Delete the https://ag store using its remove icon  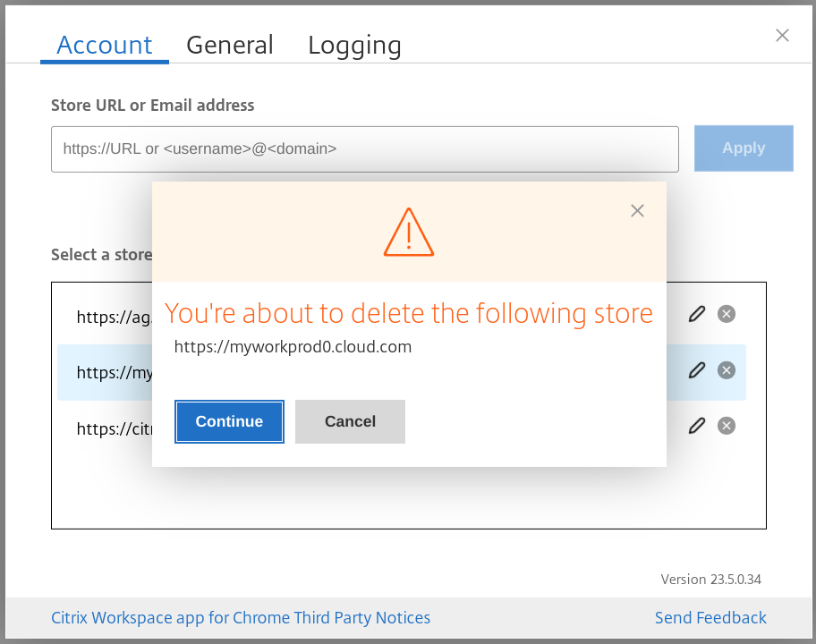click(727, 314)
